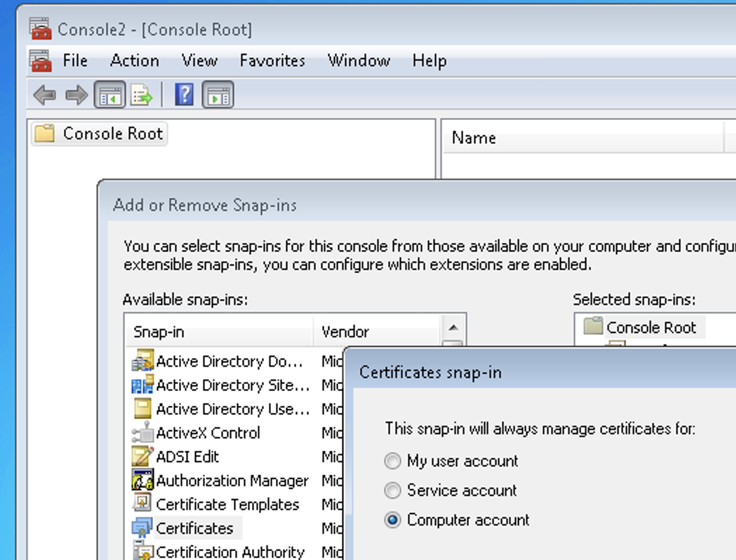Select the My user account option
Screen dimensions: 736x560
pyautogui.click(x=393, y=461)
